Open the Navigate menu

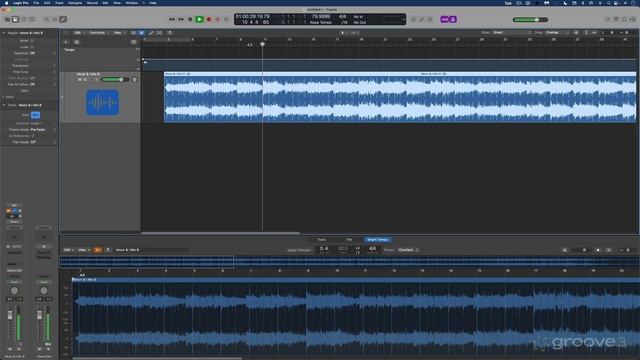pos(75,3)
